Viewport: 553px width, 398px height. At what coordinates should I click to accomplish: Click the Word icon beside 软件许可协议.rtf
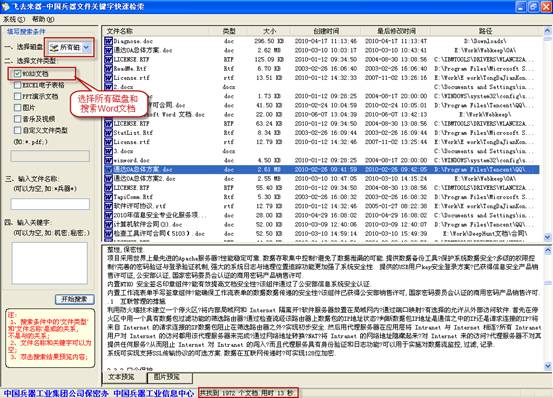pyautogui.click(x=108, y=206)
